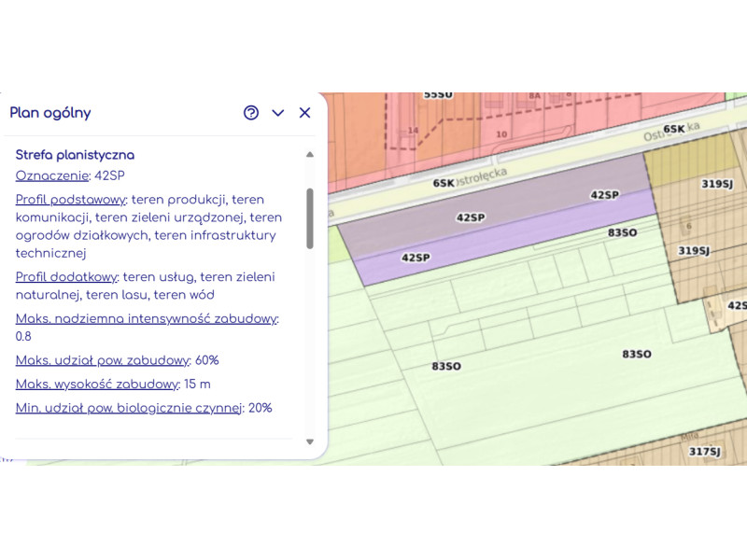Viewport: 747px width, 560px height.
Task: Click the "0.8" intensity value
Action: (x=23, y=337)
